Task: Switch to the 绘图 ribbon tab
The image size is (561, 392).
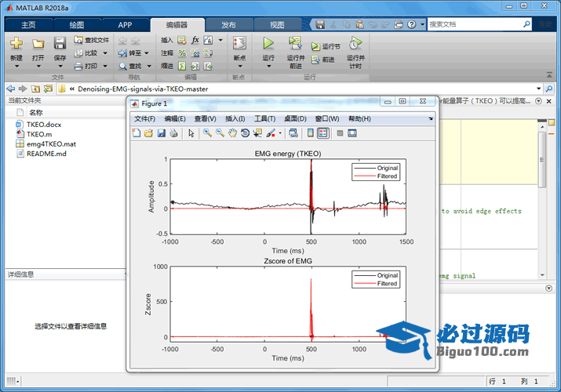Action: point(76,24)
